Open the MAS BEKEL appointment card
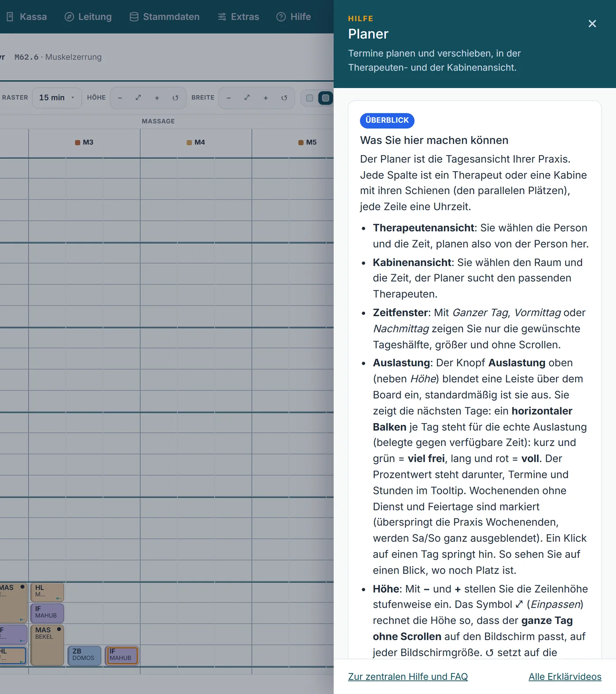This screenshot has height=694, width=616. pos(48,645)
